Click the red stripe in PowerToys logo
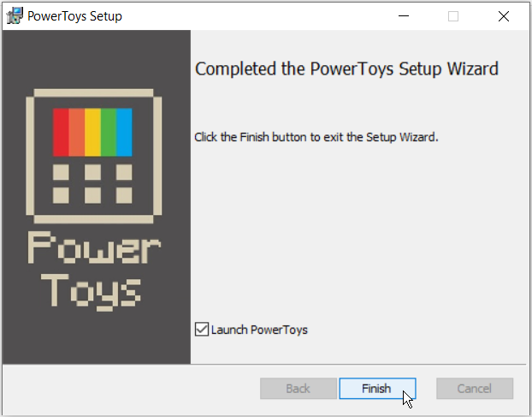 [x=61, y=133]
